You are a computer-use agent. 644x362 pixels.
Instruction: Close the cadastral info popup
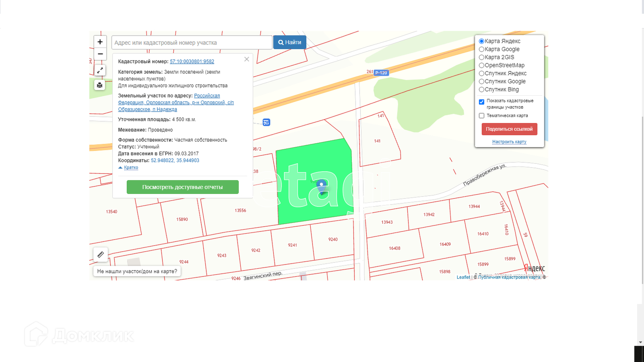pyautogui.click(x=247, y=59)
